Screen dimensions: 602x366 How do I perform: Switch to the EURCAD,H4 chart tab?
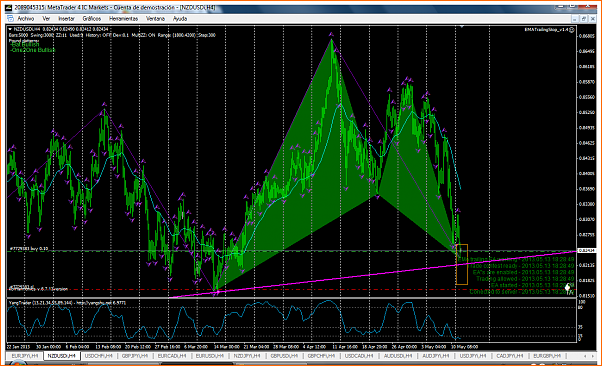coord(172,356)
